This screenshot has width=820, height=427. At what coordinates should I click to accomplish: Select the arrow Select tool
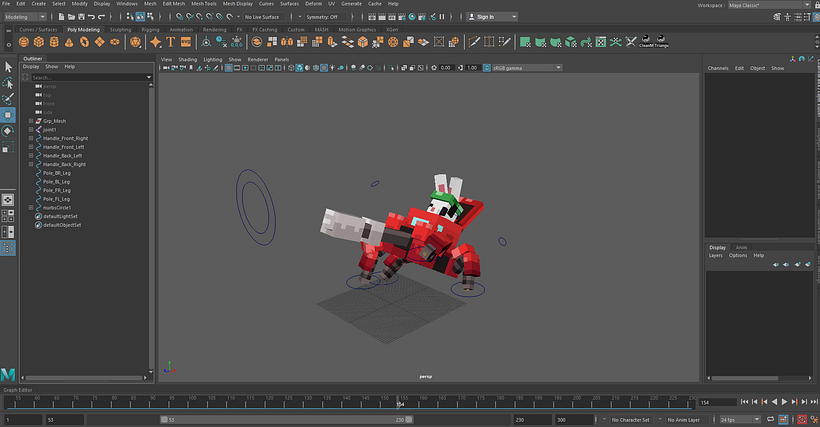(8, 67)
